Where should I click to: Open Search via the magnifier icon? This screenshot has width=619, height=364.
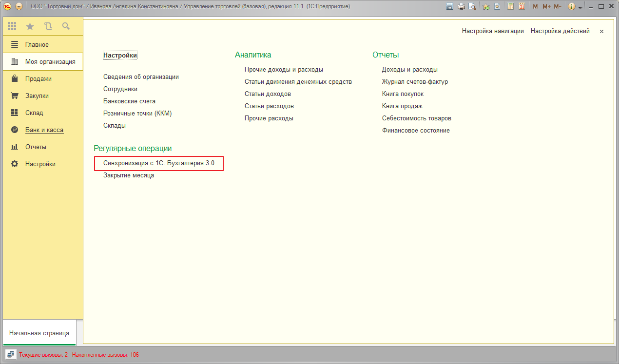(x=66, y=26)
